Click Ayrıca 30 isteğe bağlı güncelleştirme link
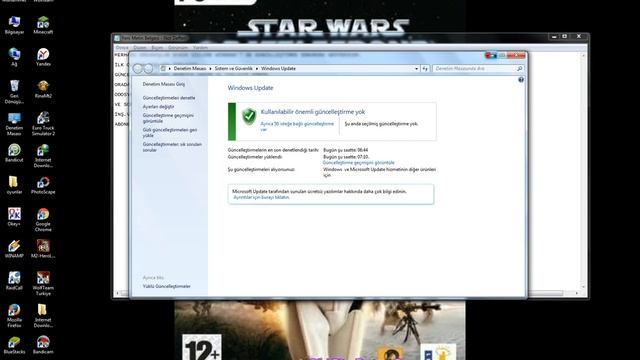Screen dimensions: 640x360 (297, 126)
